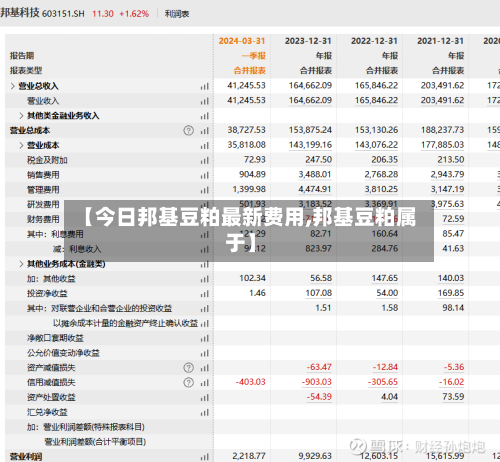Click value 102.34 in 其他收益 row
This screenshot has height=462, width=500.
(x=252, y=278)
